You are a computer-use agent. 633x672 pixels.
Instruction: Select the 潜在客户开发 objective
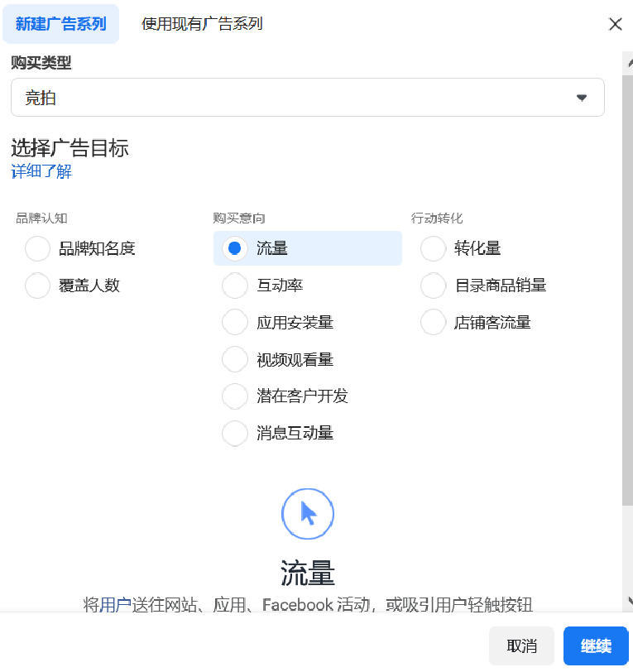pyautogui.click(x=235, y=396)
